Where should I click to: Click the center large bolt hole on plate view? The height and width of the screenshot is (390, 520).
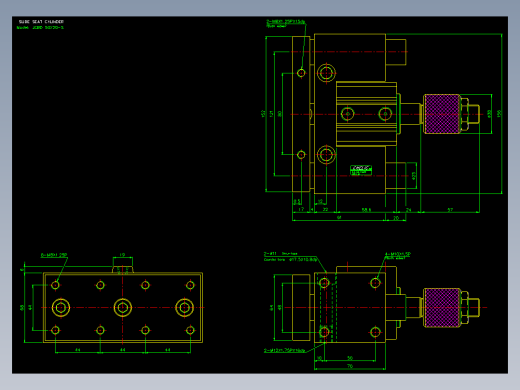[x=123, y=307]
